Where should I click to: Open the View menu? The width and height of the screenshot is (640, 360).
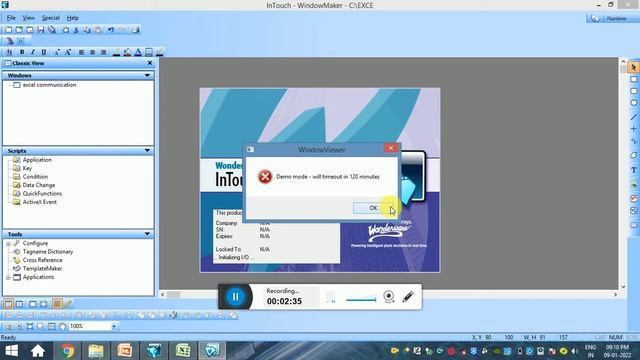tap(29, 18)
